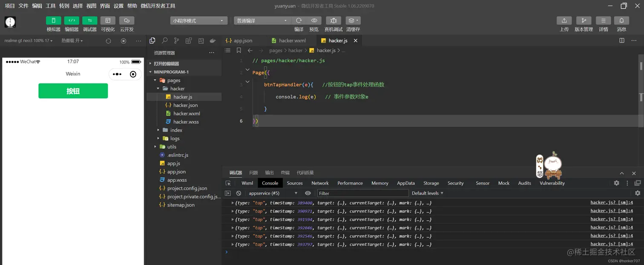Open the 小程序模式 mode dropdown
Viewport: 644px width, 265px height.
[199, 20]
